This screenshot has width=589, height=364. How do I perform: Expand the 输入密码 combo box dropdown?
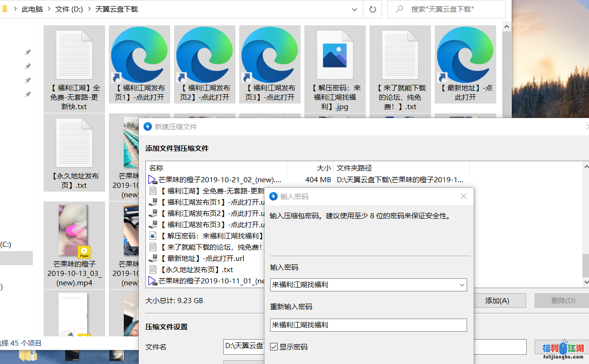462,285
